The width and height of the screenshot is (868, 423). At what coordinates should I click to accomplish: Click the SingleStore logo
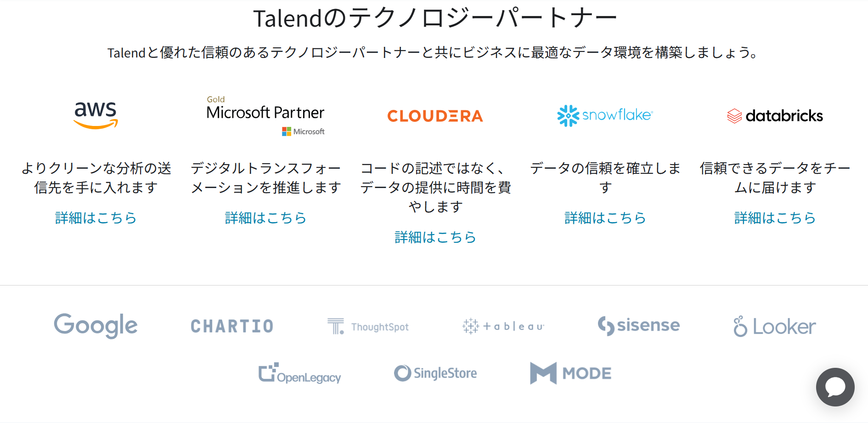click(435, 373)
